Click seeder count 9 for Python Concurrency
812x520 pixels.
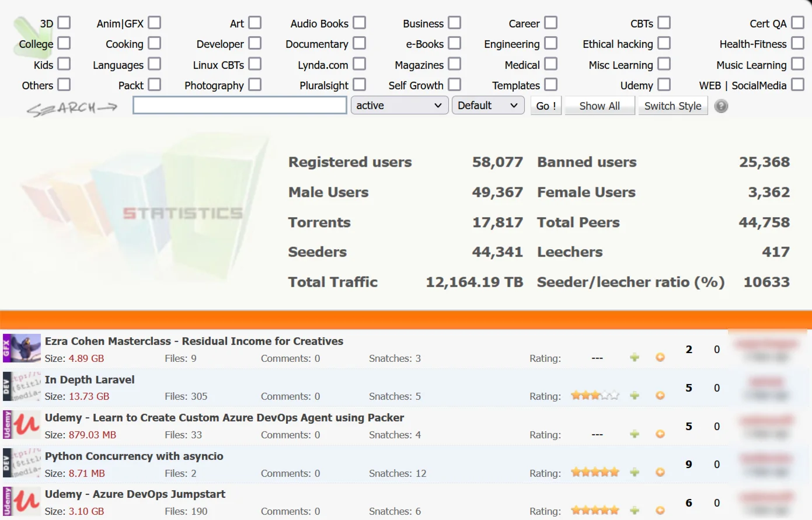689,465
